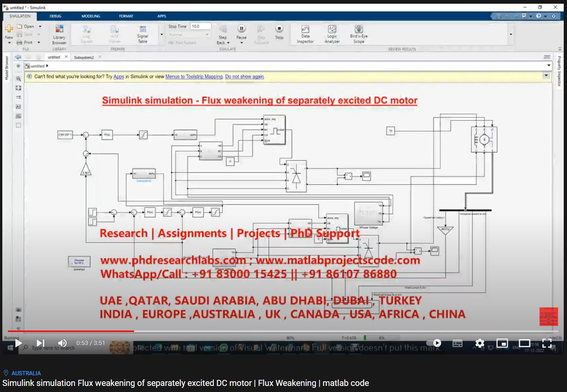Viewport: 567px width, 392px height.
Task: Click the image annotation palette icon
Action: point(19,116)
